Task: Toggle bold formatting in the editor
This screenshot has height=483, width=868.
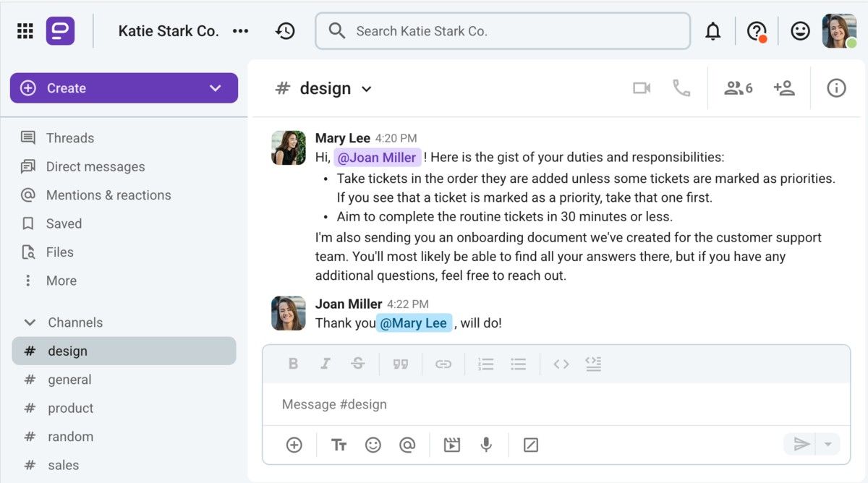Action: [x=293, y=364]
